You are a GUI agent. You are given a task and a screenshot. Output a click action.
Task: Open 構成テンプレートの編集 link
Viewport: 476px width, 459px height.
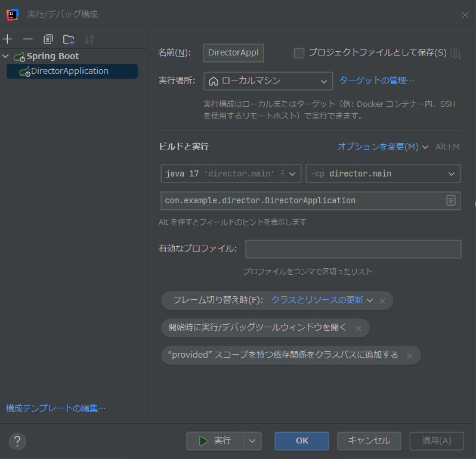tap(56, 408)
